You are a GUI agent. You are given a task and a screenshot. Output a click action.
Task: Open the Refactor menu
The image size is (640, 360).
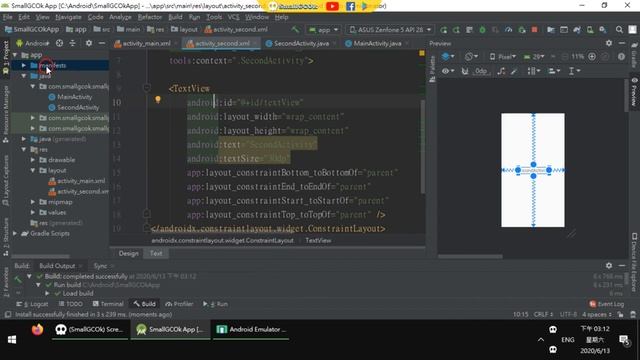point(149,17)
